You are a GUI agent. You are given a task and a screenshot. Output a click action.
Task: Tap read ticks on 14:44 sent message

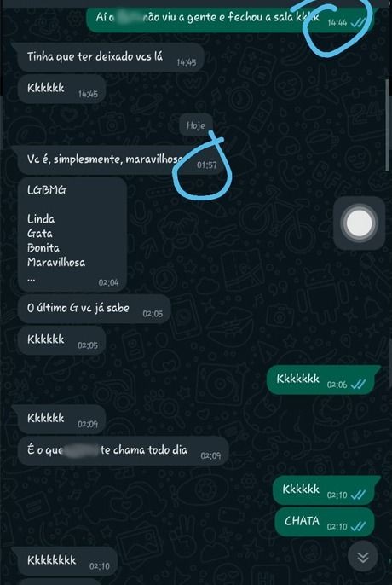click(x=359, y=23)
